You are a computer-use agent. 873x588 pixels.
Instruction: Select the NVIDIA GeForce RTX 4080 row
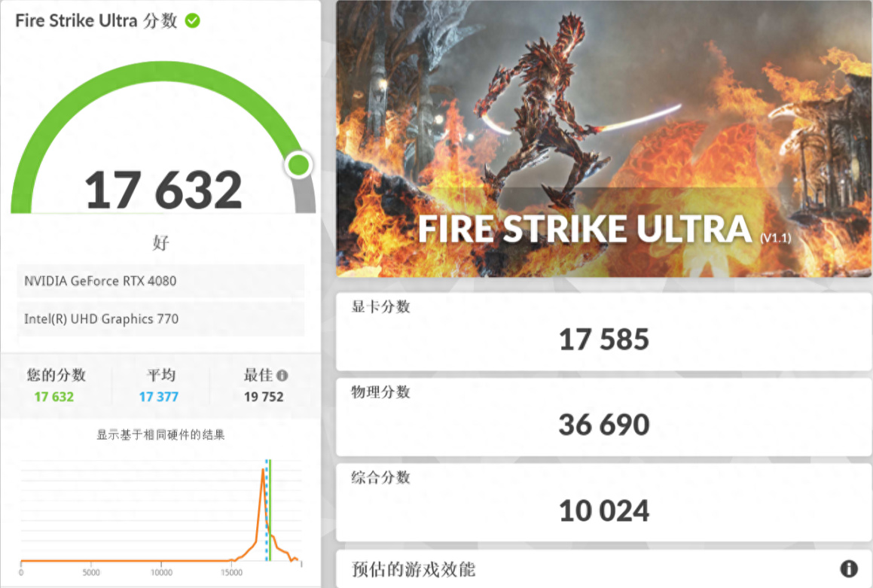(160, 281)
